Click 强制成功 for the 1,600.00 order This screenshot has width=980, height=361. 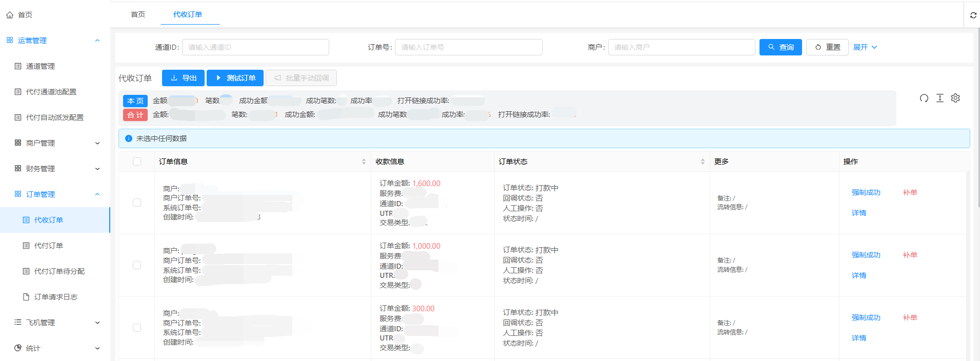[x=866, y=192]
